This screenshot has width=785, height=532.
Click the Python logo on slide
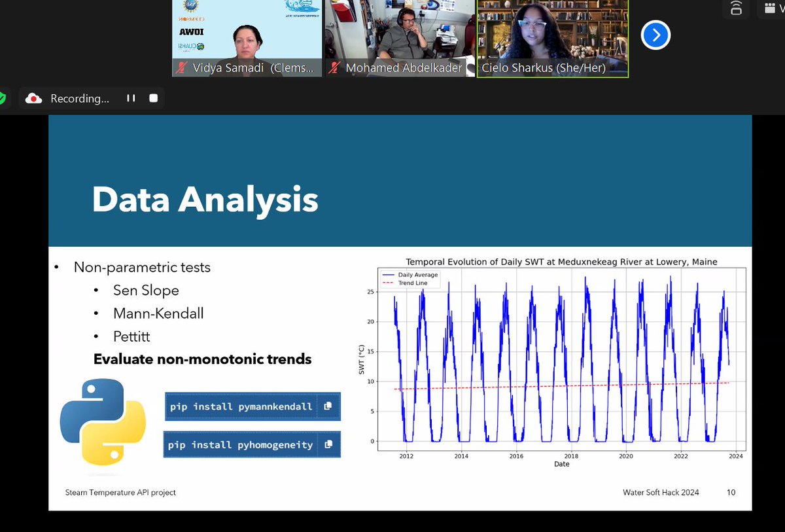pos(103,423)
